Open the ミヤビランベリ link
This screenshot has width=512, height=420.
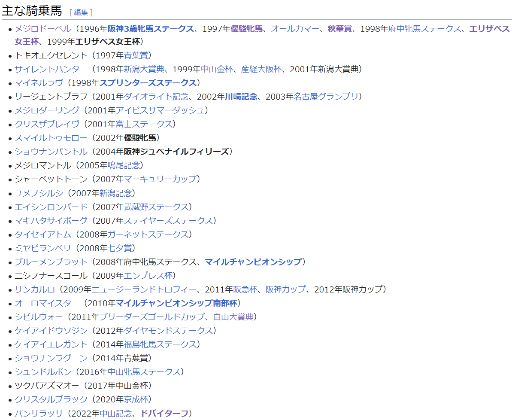[43, 248]
